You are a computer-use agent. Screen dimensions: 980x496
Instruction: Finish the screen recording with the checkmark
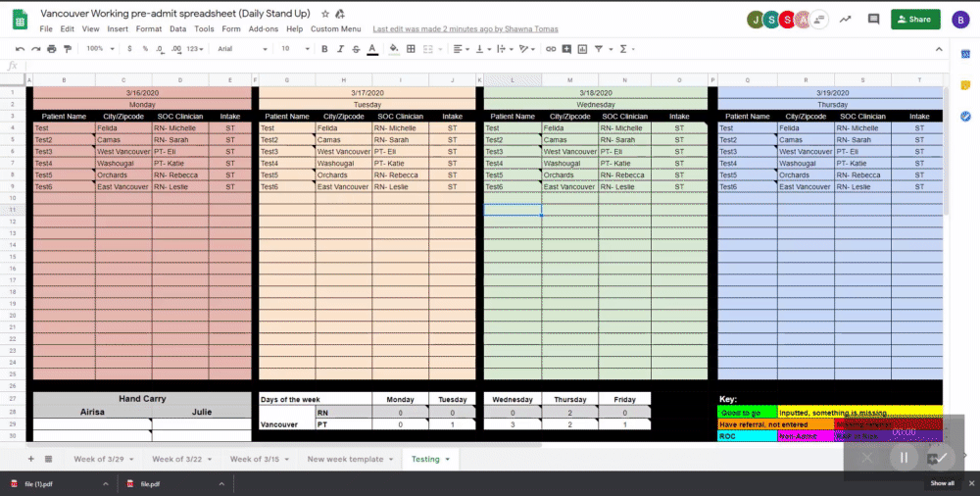(941, 458)
